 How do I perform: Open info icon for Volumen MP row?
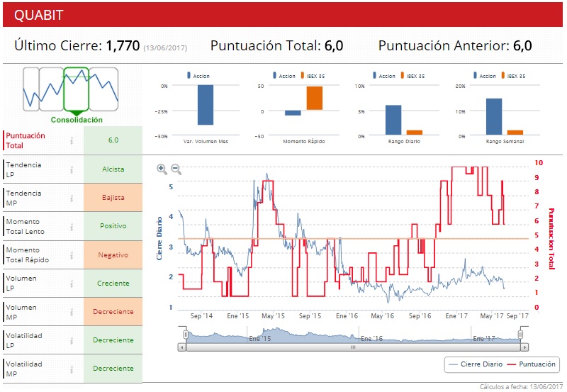click(72, 312)
